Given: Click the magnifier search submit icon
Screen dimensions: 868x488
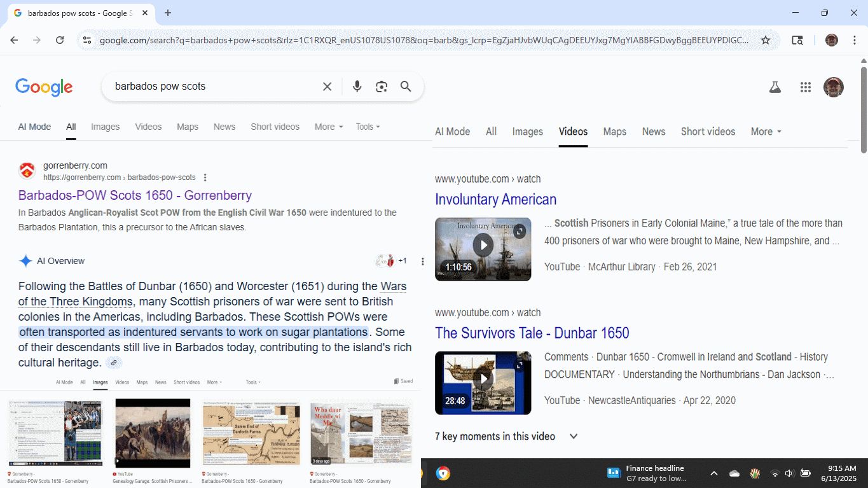Looking at the screenshot, I should click(406, 87).
